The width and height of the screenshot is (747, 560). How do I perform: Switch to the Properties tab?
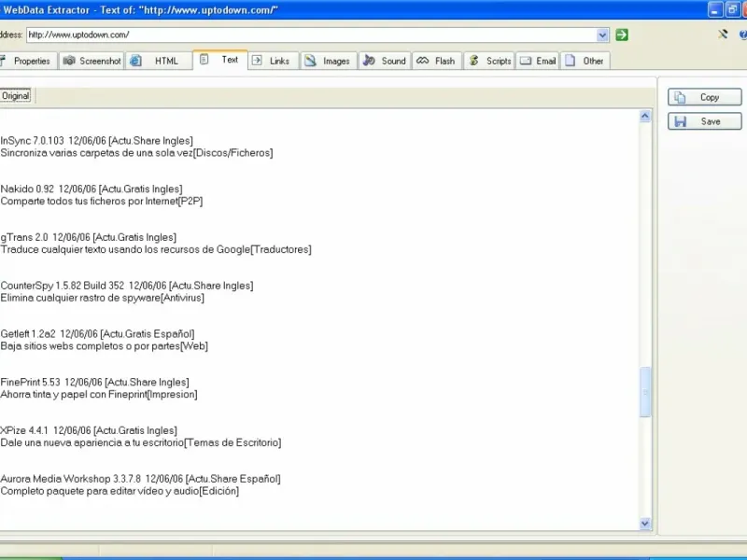point(27,61)
